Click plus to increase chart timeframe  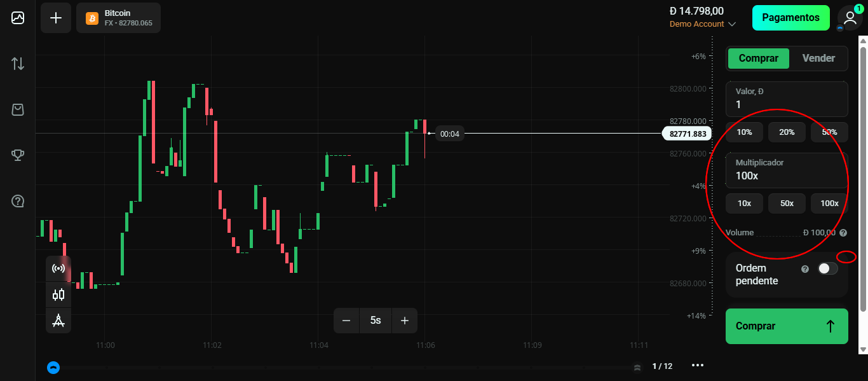405,320
